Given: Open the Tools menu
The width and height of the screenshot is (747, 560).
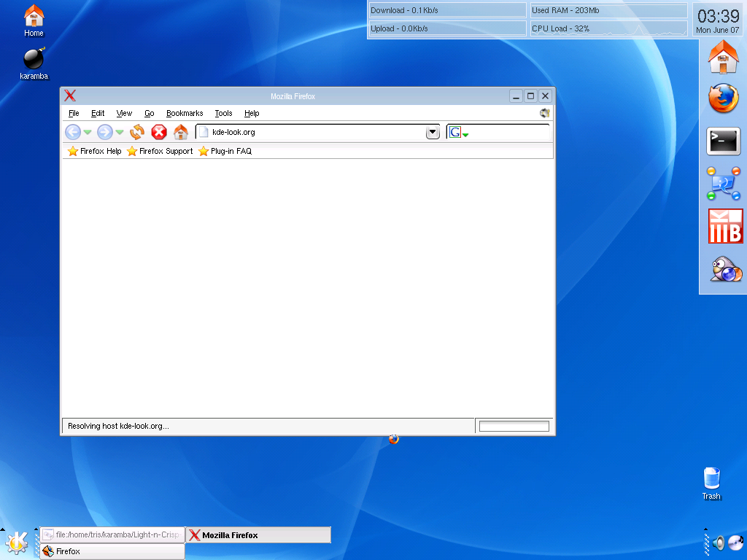Looking at the screenshot, I should tap(223, 113).
